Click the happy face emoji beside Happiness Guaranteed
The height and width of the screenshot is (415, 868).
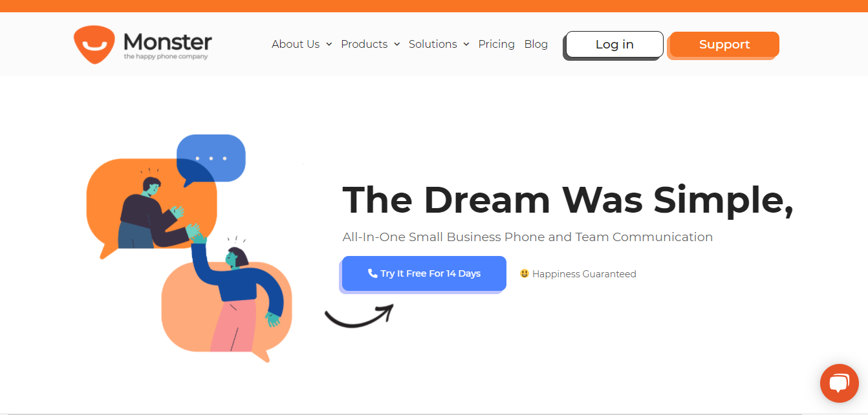pyautogui.click(x=525, y=273)
